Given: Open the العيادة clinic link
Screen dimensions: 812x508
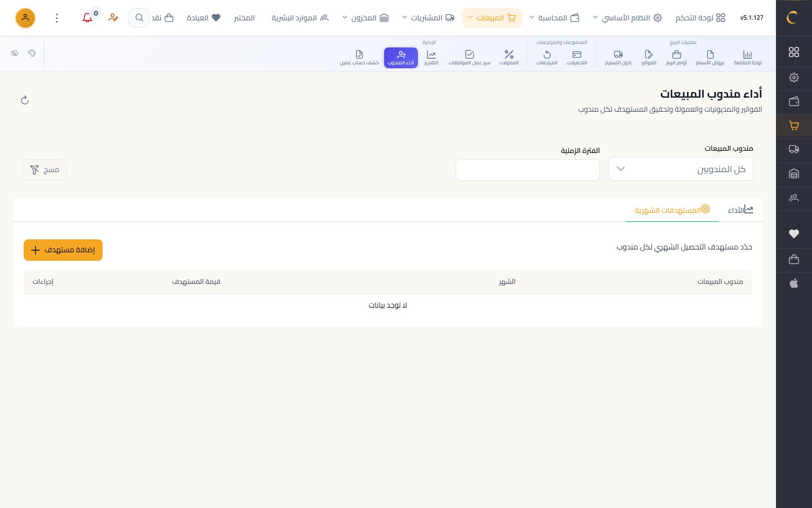Looking at the screenshot, I should [204, 18].
